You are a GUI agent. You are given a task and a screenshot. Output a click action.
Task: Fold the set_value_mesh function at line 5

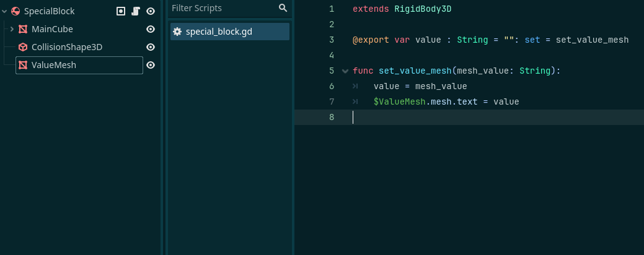click(x=345, y=71)
